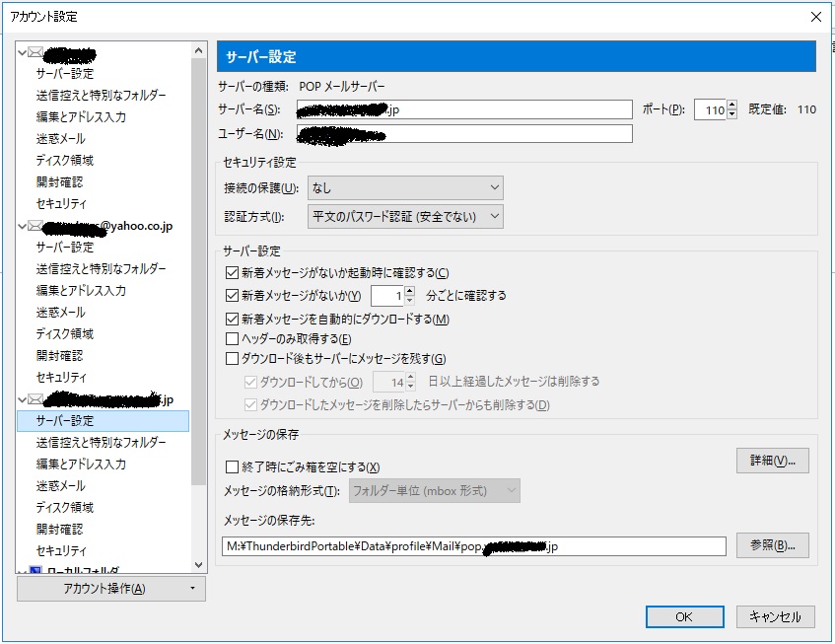Click the ローカルフォルダー folder icon
Viewport: 835px width, 644px height.
35,571
